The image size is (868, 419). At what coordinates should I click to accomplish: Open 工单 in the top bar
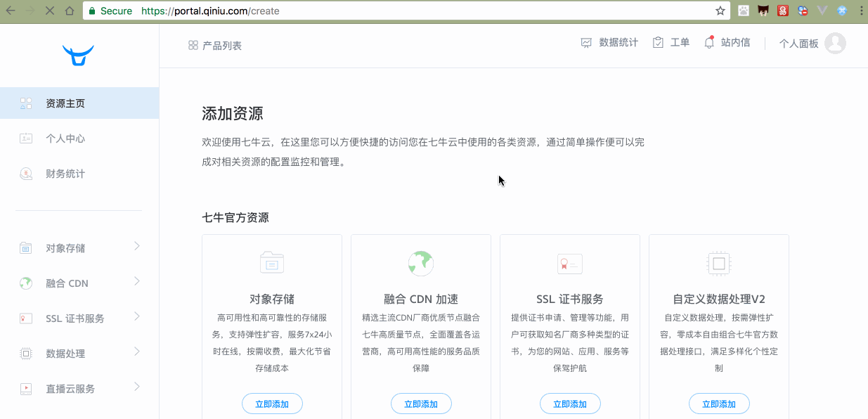point(671,43)
